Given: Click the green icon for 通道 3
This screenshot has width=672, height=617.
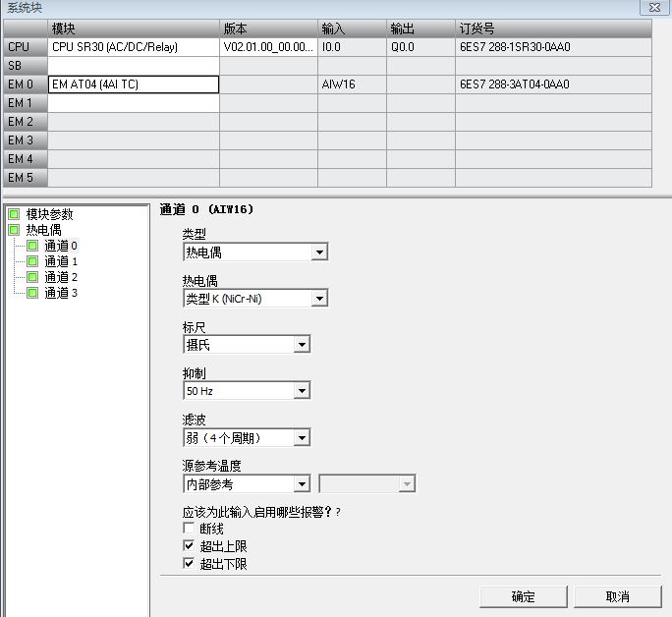Looking at the screenshot, I should coord(33,293).
